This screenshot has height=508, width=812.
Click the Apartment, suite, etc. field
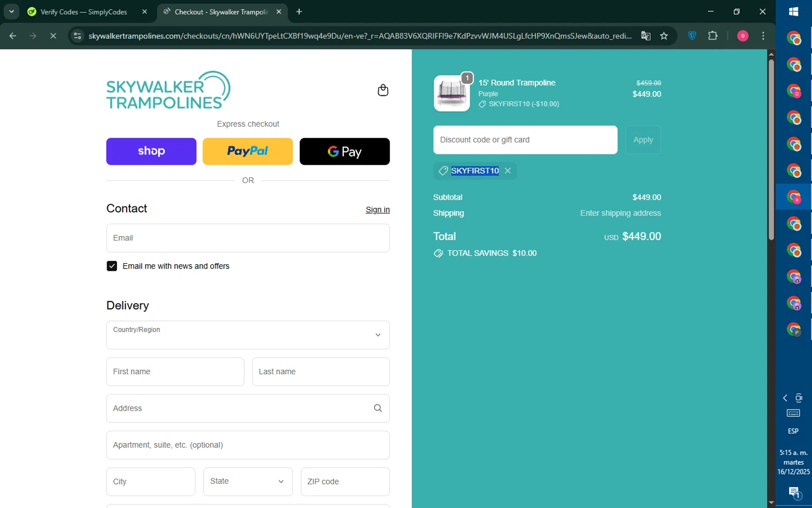click(248, 445)
